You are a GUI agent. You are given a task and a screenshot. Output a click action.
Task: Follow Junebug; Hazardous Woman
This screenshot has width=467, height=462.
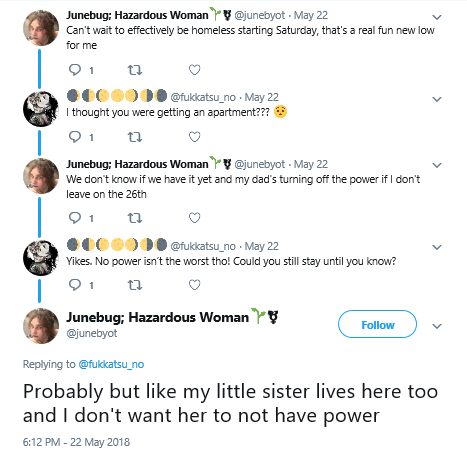(377, 324)
